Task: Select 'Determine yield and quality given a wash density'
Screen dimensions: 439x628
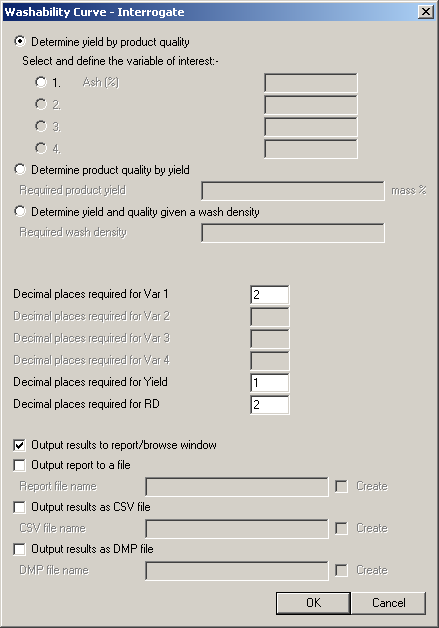Action: 20,211
